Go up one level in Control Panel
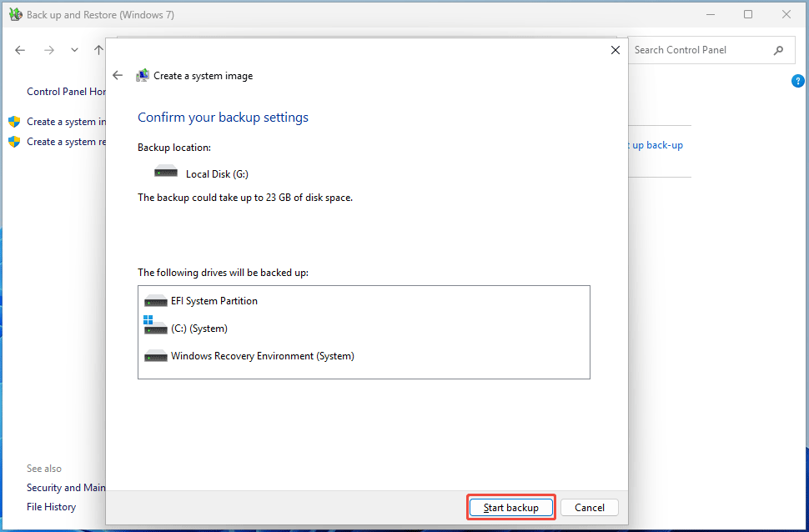 click(x=98, y=50)
